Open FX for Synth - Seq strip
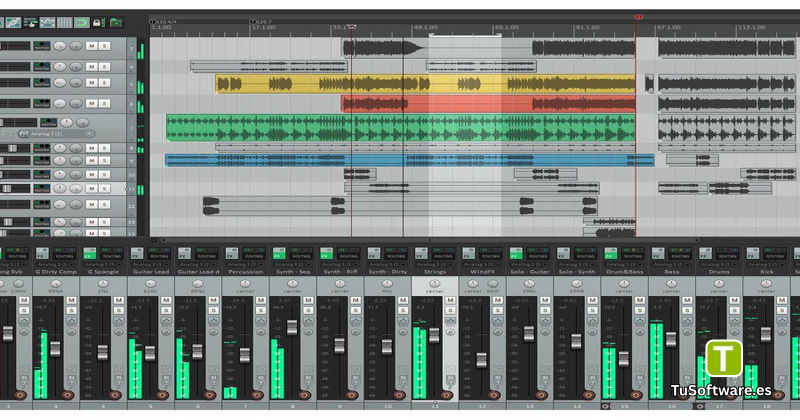 [x=279, y=254]
